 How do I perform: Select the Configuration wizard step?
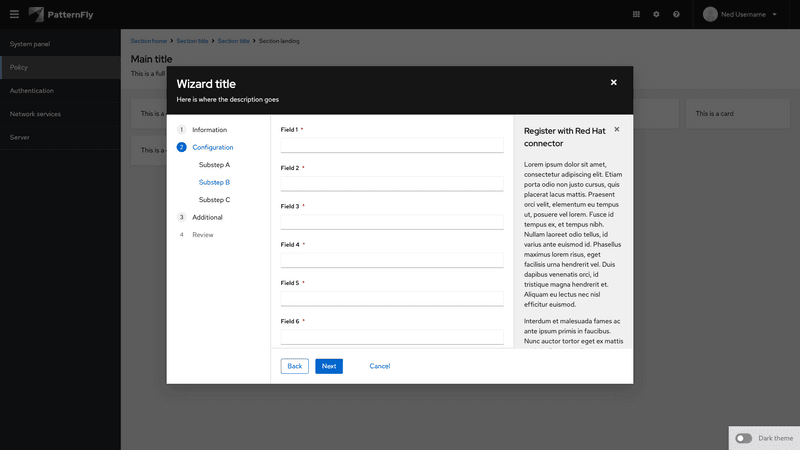(x=212, y=147)
